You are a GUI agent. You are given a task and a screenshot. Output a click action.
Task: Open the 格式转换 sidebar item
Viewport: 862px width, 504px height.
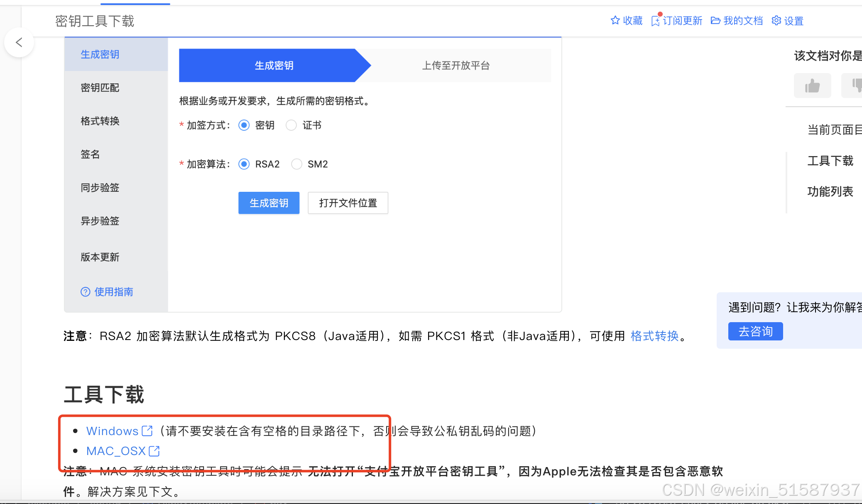click(100, 121)
